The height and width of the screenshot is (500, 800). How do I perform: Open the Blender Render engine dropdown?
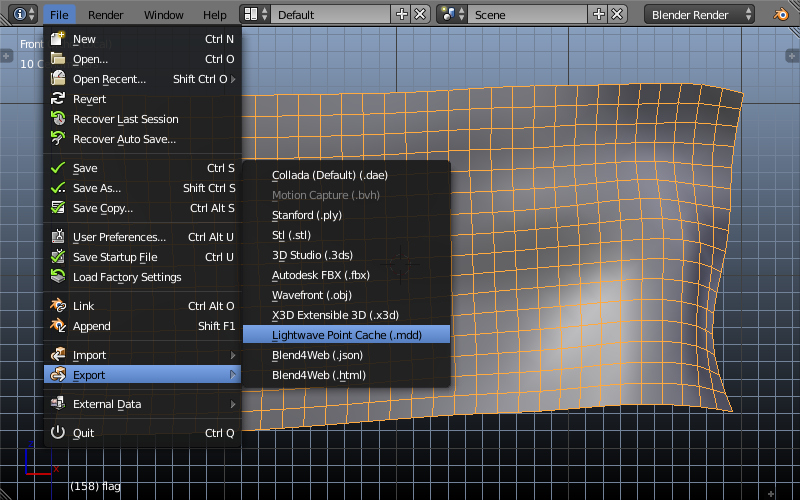[x=699, y=14]
